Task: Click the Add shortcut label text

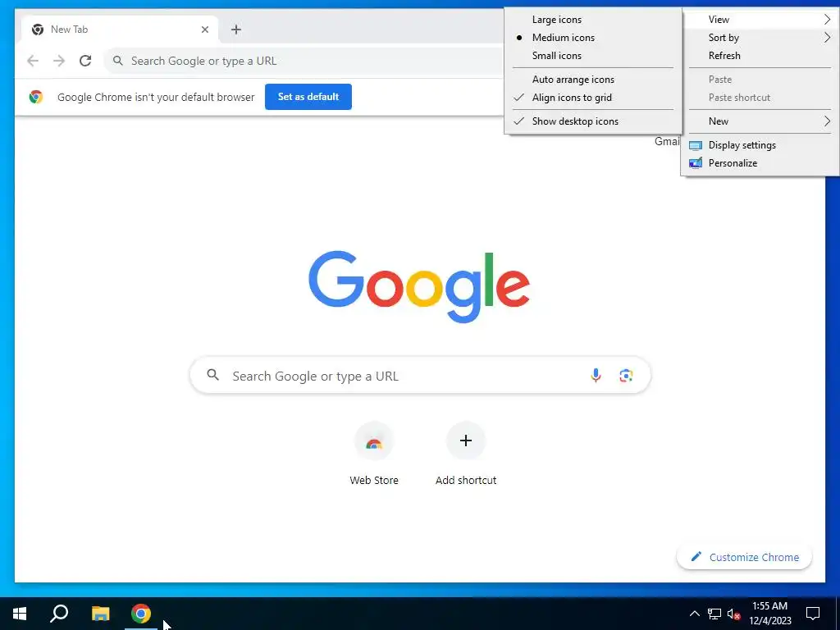Action: (x=466, y=480)
